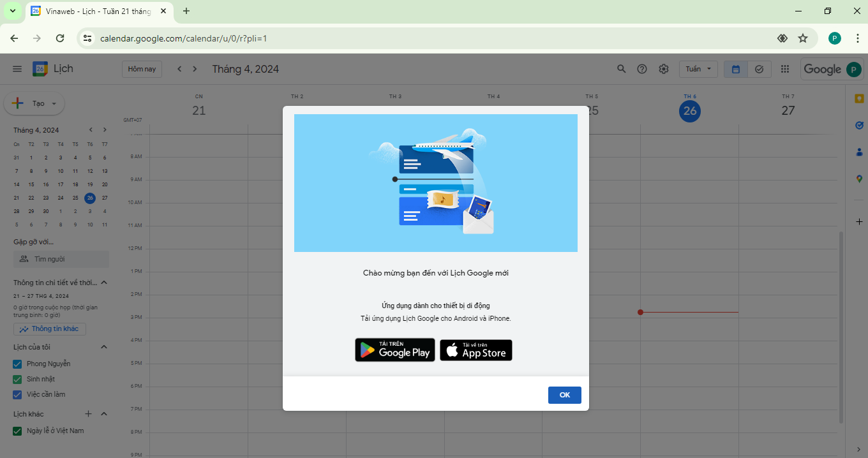Open the settings gear menu
Image resolution: width=868 pixels, height=458 pixels.
coord(664,69)
